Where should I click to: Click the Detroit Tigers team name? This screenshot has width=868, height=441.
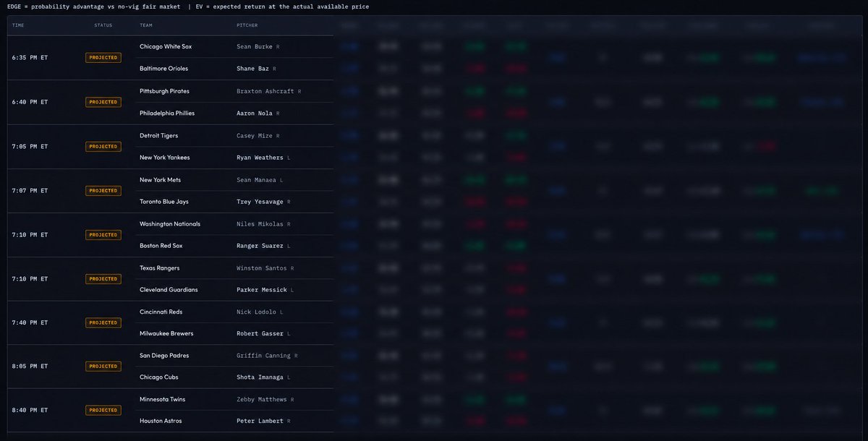[x=158, y=135]
